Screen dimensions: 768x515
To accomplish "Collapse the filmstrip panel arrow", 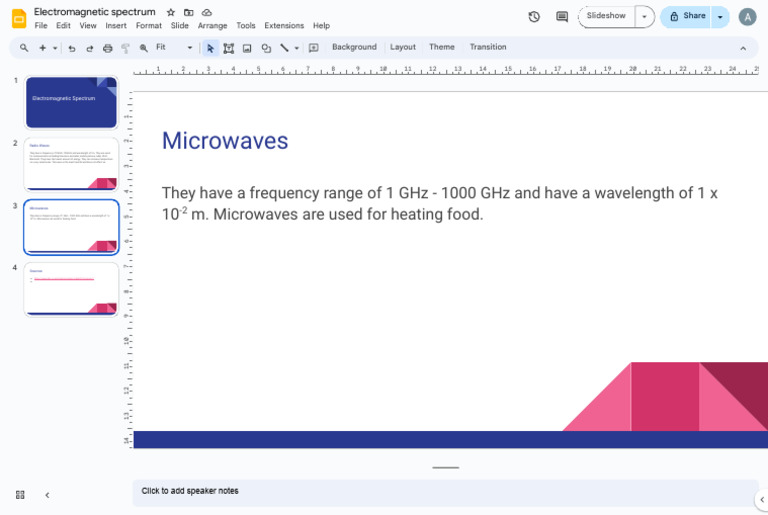I will (48, 495).
